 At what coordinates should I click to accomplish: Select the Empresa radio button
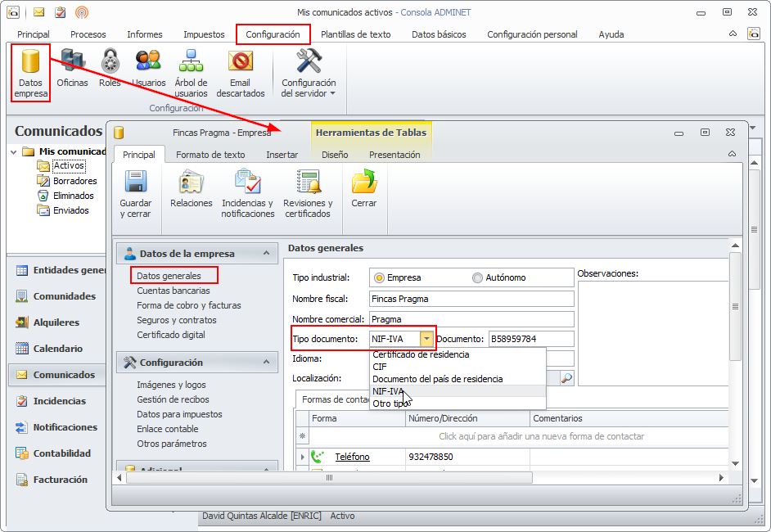click(379, 277)
